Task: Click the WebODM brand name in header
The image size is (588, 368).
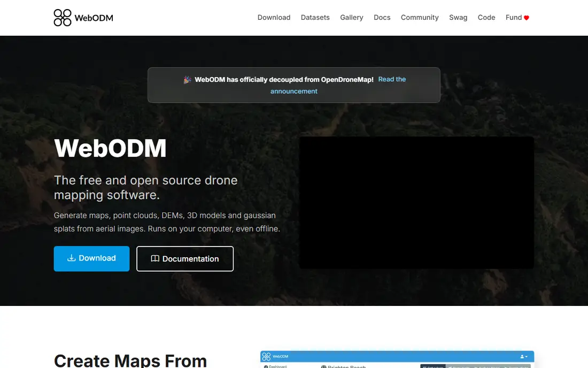Action: (94, 18)
